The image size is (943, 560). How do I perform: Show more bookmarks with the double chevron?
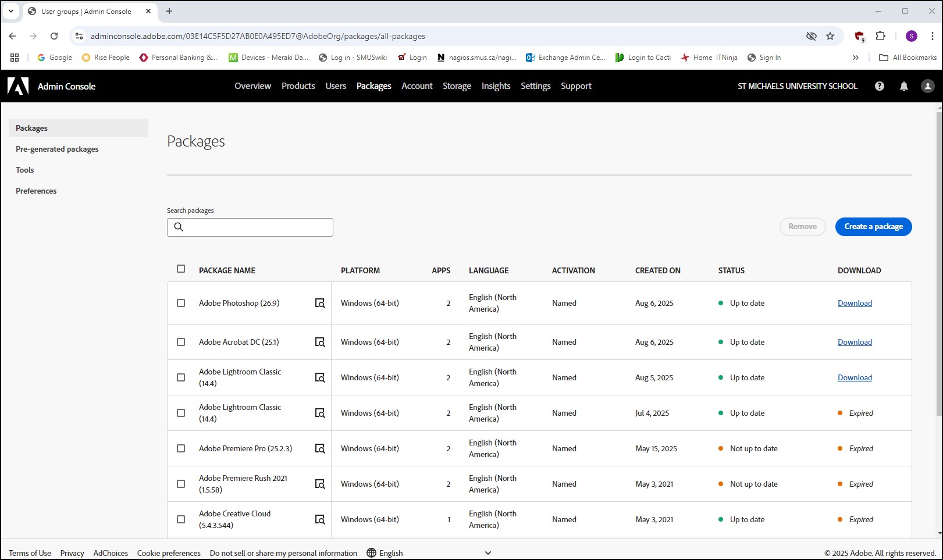tap(855, 58)
